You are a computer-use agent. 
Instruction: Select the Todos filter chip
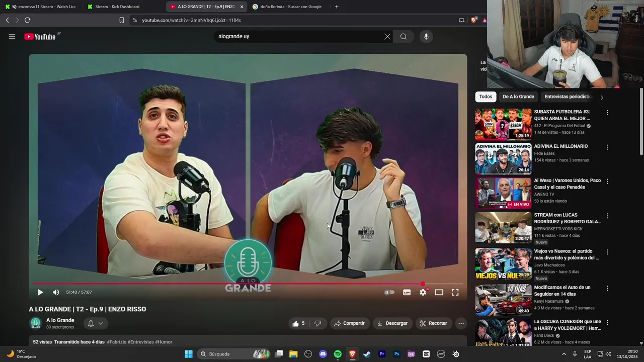[x=486, y=97]
